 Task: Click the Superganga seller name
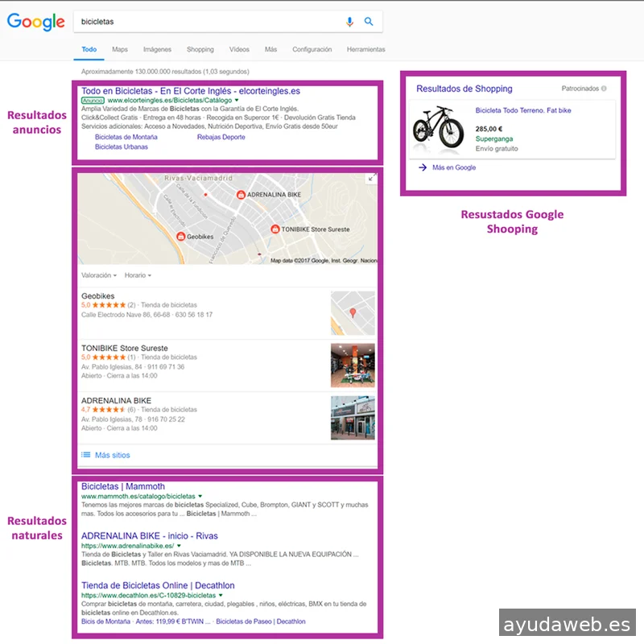(x=494, y=138)
